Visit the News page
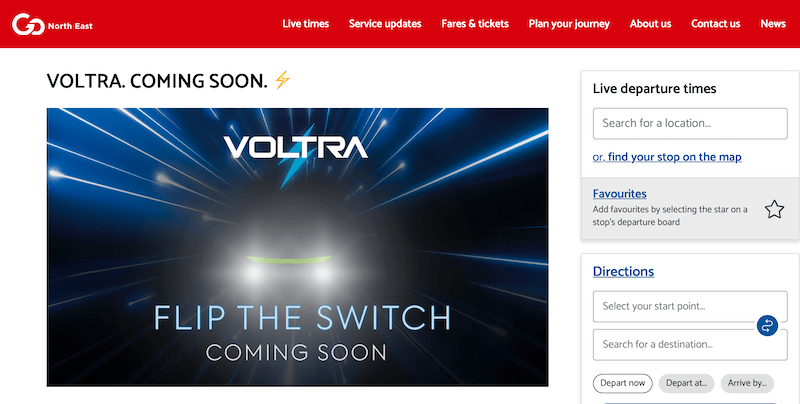Viewport: 800px width, 404px height. (x=773, y=24)
